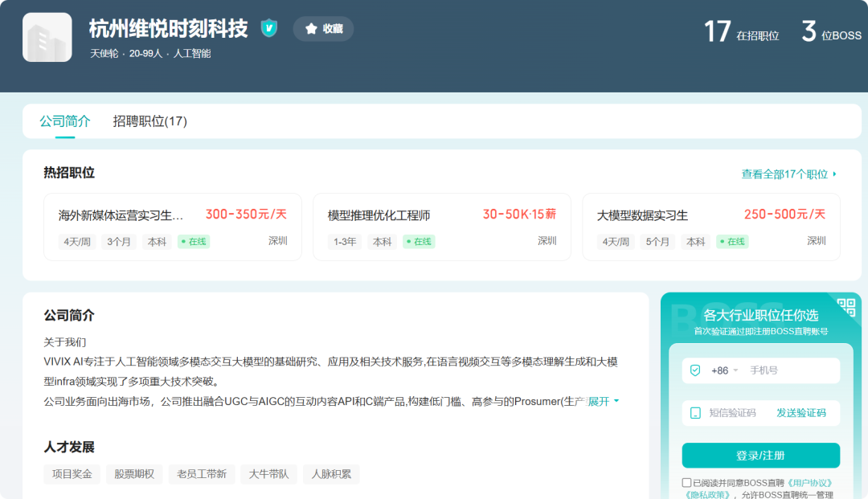Screen dimensions: 868x499
Task: Open the 17 在招职位 counter
Action: click(741, 31)
